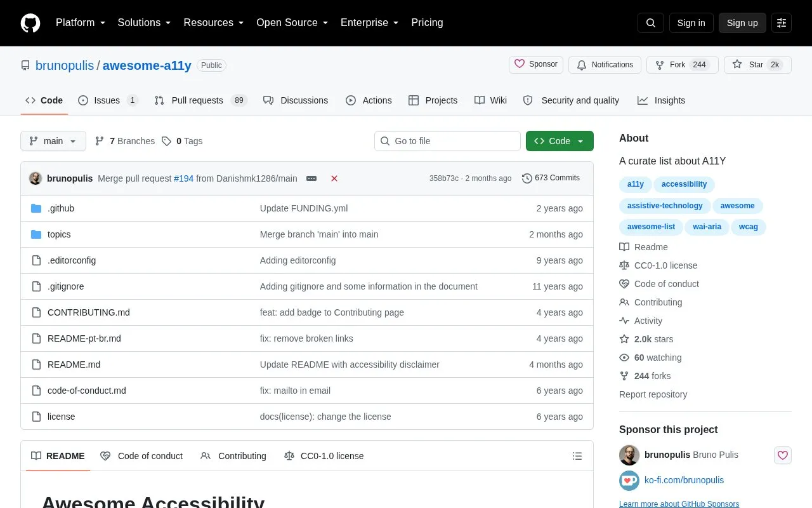
Task: Open Security and quality tab
Action: 571,100
